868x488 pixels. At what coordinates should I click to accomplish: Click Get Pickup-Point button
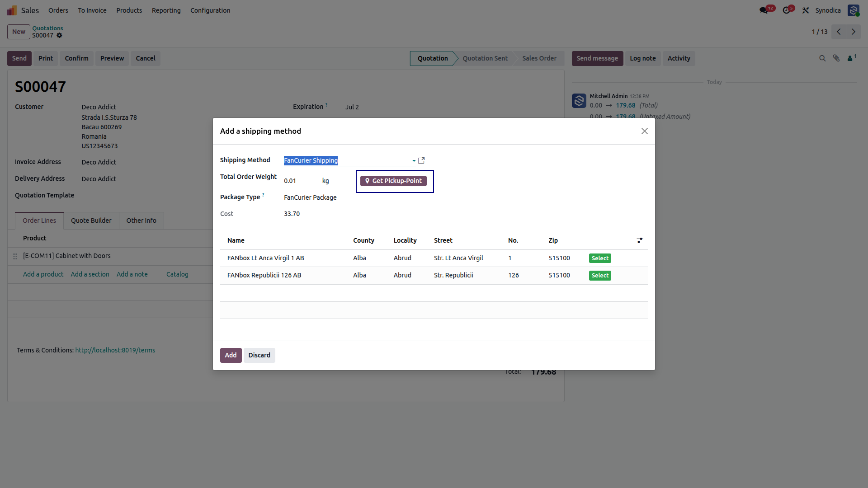point(393,181)
